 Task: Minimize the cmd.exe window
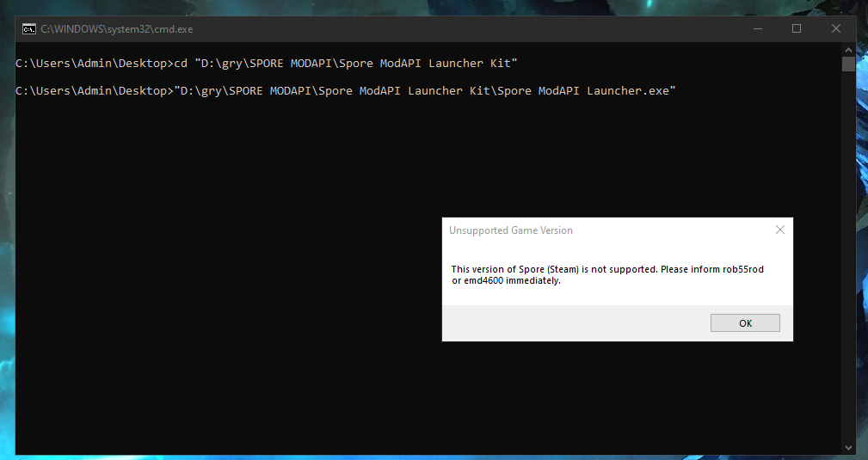(758, 28)
